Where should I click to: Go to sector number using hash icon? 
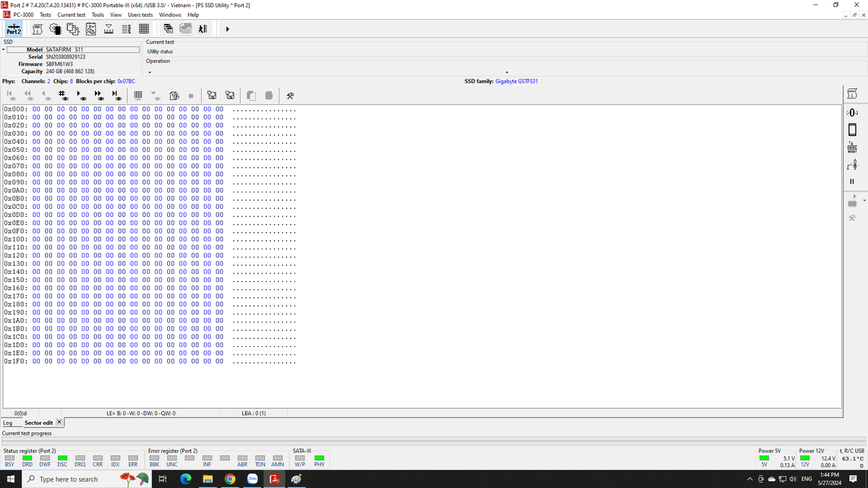(x=62, y=95)
